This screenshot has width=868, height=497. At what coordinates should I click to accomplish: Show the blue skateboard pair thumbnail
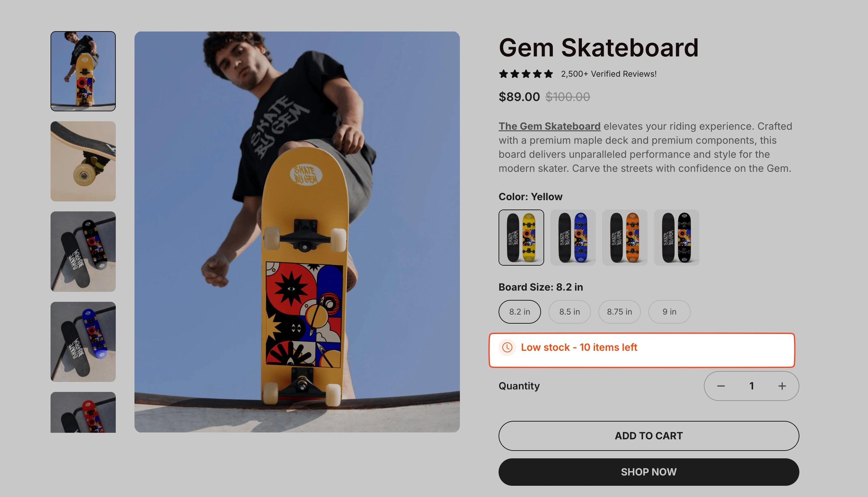coord(83,342)
